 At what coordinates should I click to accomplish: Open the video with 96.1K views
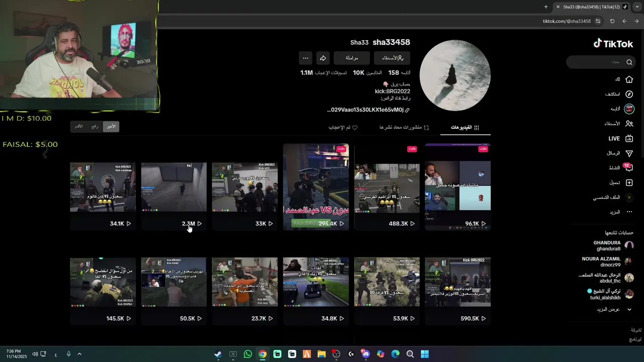click(x=458, y=187)
